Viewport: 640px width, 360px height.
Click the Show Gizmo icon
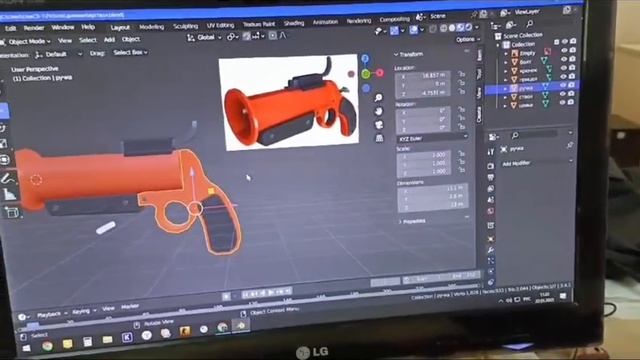tap(394, 30)
